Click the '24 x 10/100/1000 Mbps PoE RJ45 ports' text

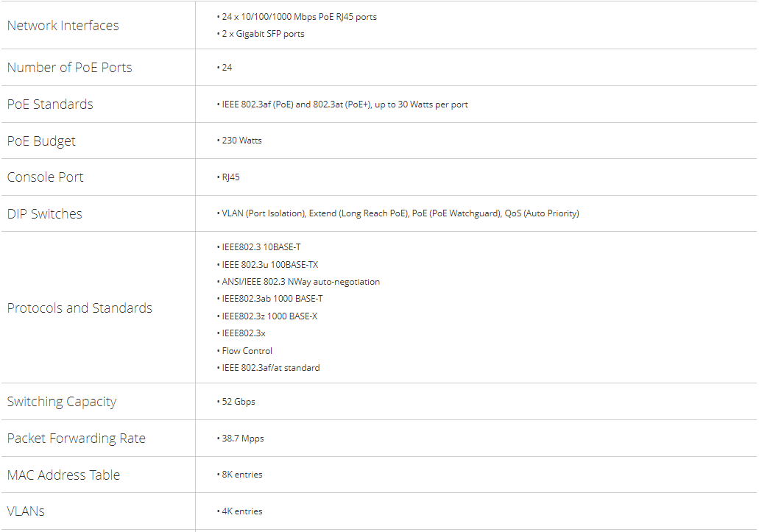(x=299, y=17)
